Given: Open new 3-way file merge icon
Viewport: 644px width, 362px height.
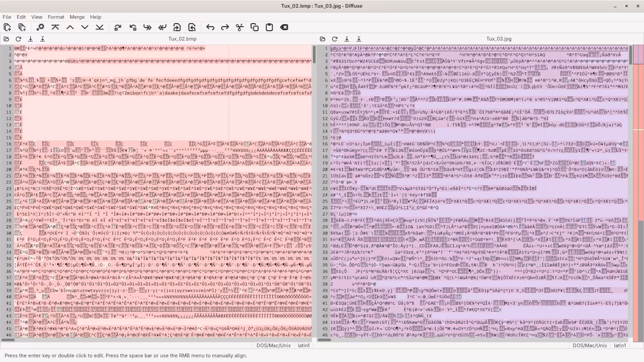Looking at the screenshot, I should pyautogui.click(x=22, y=27).
